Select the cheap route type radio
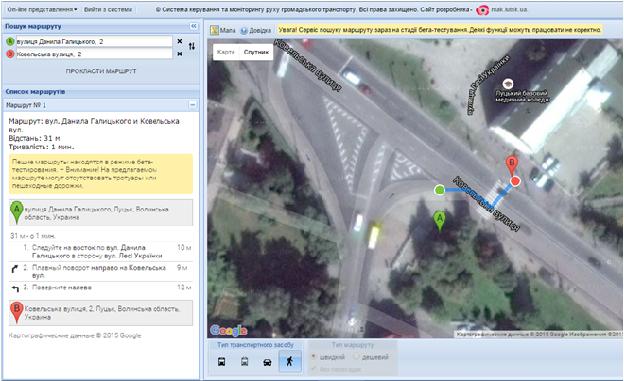624x381 pixels. coord(356,356)
